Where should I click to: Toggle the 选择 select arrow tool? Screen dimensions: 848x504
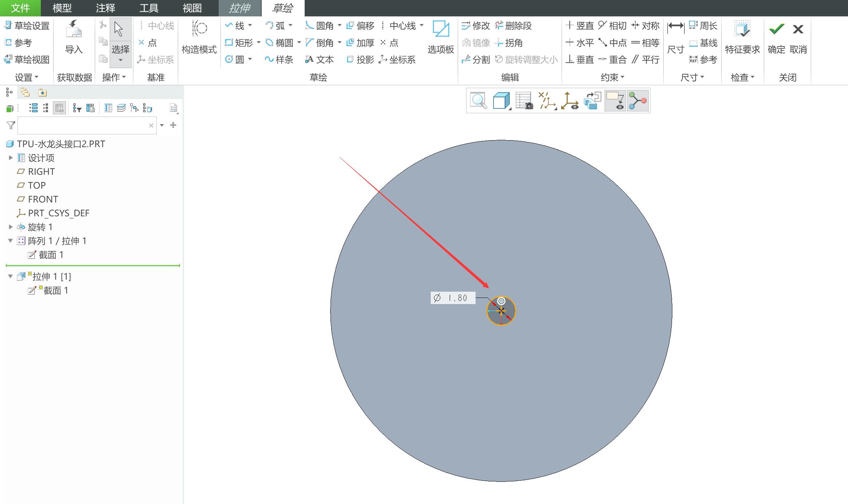click(120, 42)
